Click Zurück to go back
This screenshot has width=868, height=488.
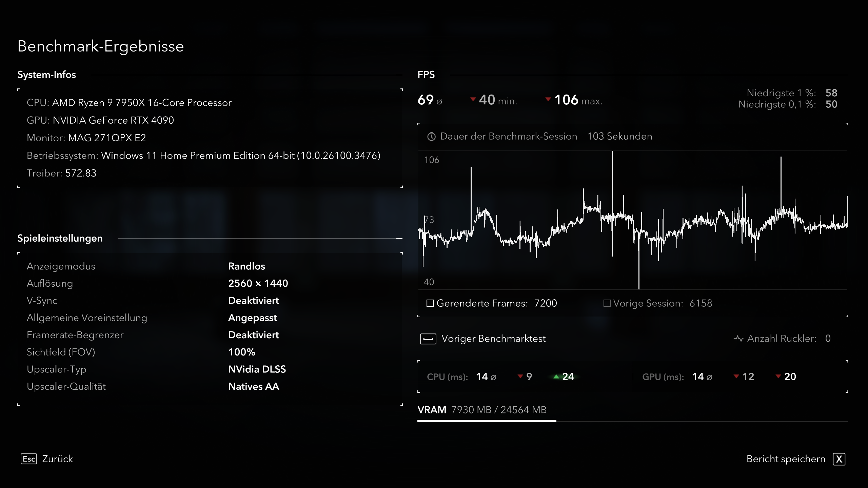(x=57, y=459)
